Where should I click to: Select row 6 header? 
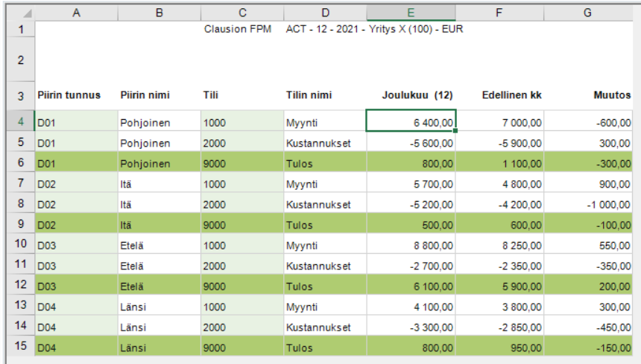(22, 162)
